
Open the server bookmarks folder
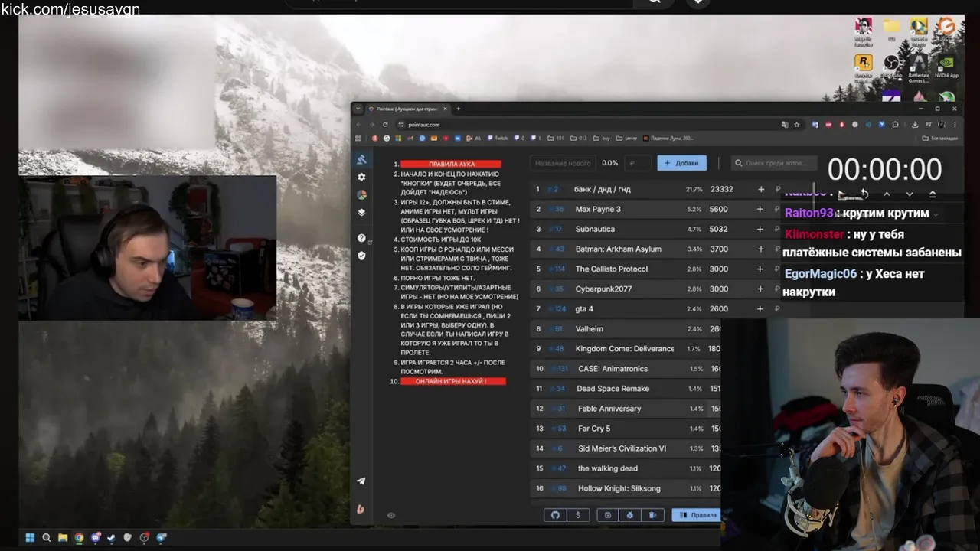pyautogui.click(x=627, y=138)
